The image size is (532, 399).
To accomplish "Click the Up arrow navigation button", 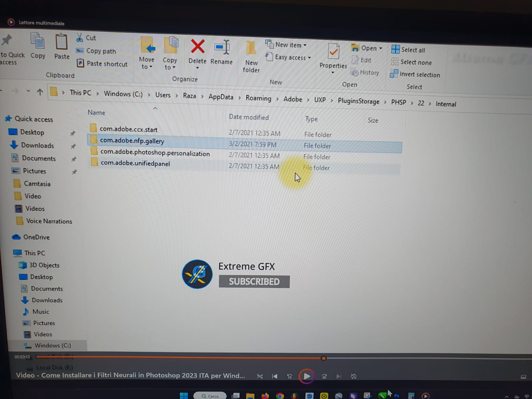I will [40, 92].
